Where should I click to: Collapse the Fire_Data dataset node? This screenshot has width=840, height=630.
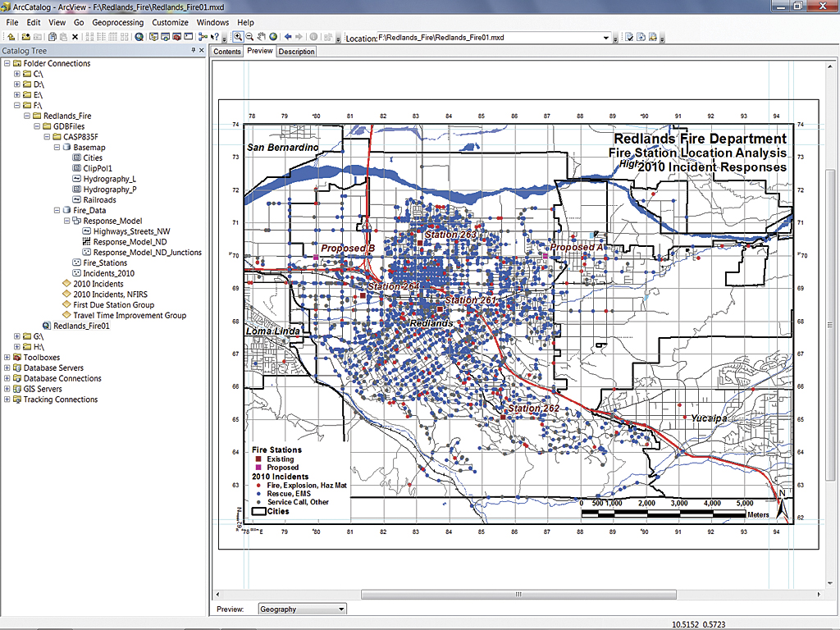[x=57, y=211]
